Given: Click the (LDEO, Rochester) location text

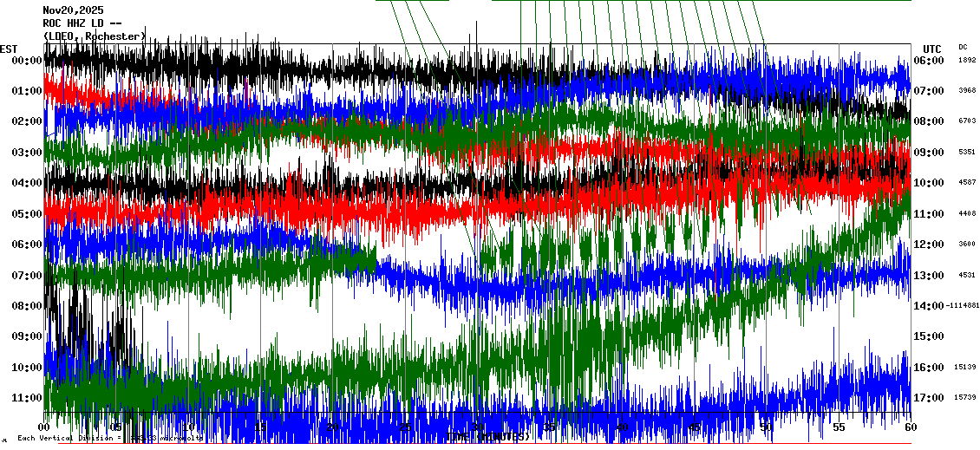Looking at the screenshot, I should [x=94, y=36].
